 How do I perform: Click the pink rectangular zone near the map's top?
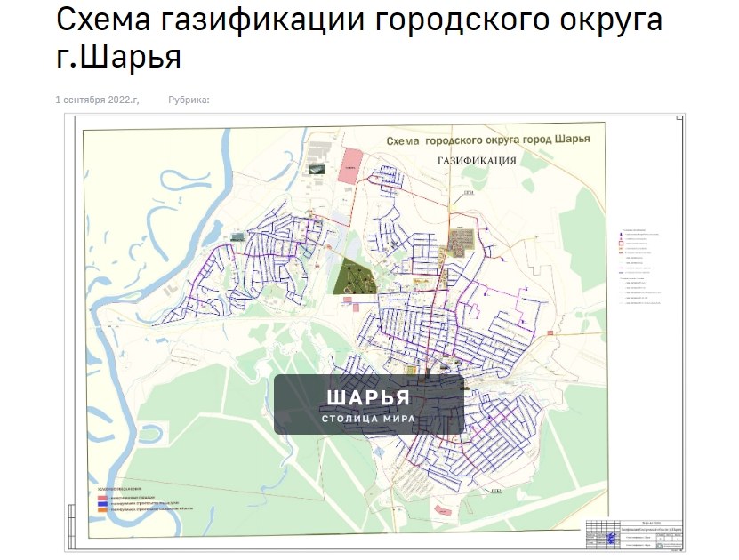pos(349,165)
